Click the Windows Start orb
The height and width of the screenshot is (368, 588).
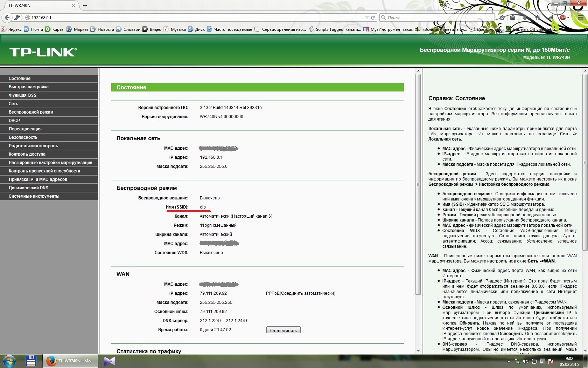tap(9, 361)
